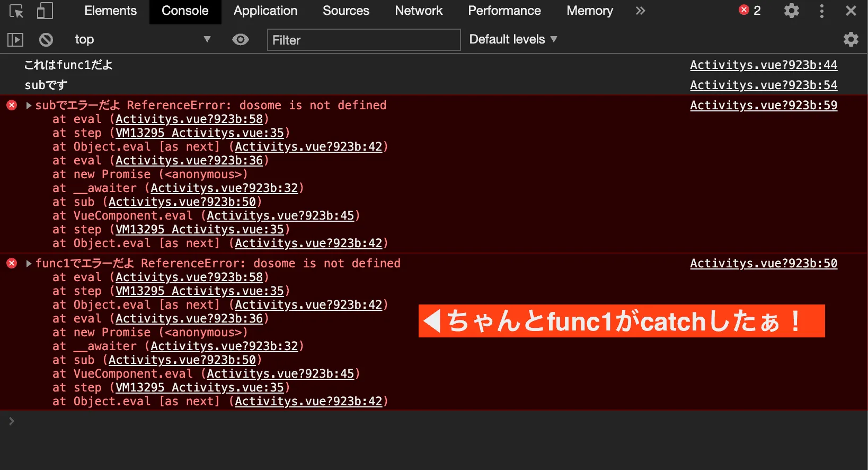Click the red error count badge
The image size is (868, 470).
[750, 11]
